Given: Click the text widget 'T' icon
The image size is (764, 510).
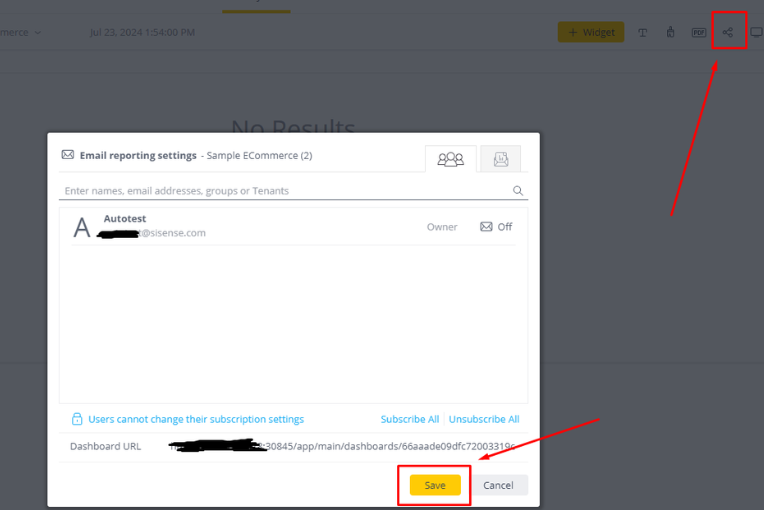Looking at the screenshot, I should [x=643, y=32].
